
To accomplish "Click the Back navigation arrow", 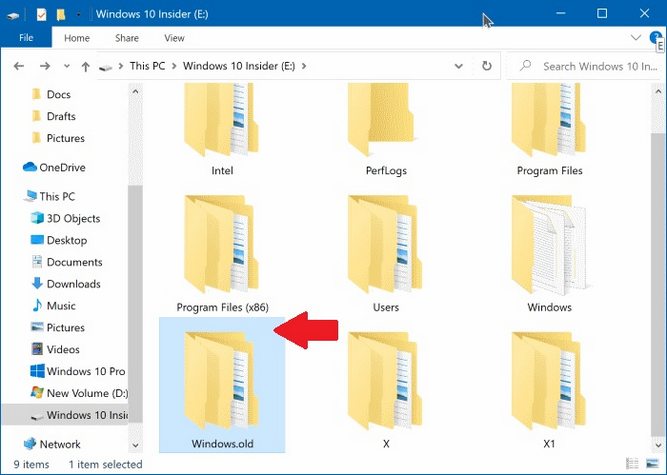I will coord(19,66).
